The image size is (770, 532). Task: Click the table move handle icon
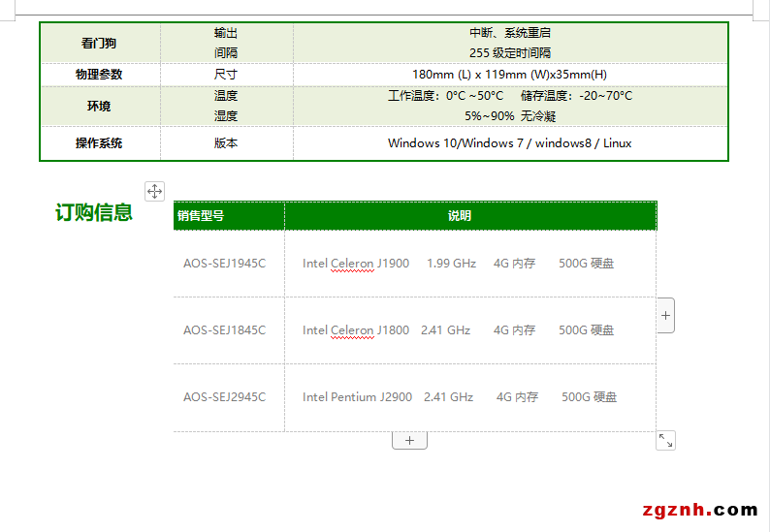(x=154, y=191)
